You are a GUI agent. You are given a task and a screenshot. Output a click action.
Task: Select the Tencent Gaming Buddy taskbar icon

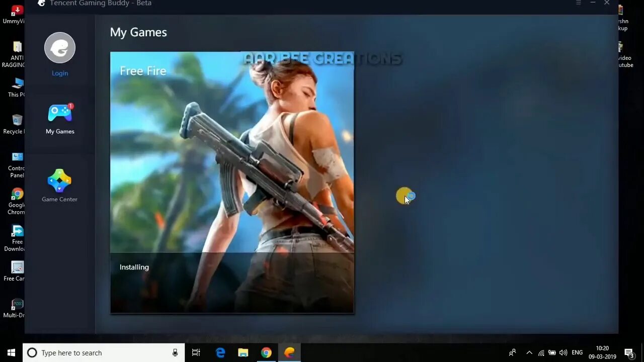289,352
